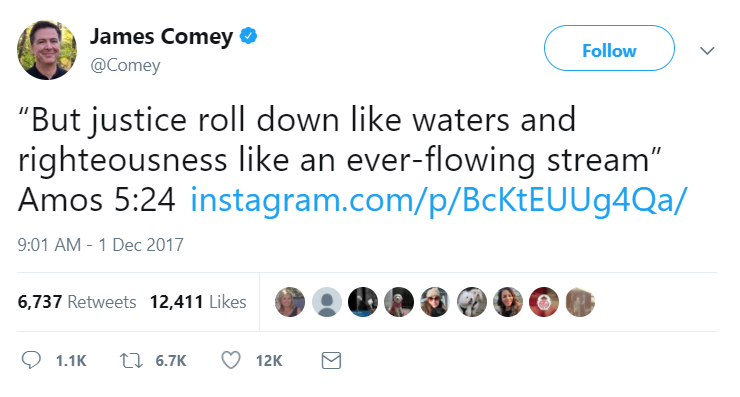The height and width of the screenshot is (397, 740).
Task: Follow James Comey
Action: (609, 48)
